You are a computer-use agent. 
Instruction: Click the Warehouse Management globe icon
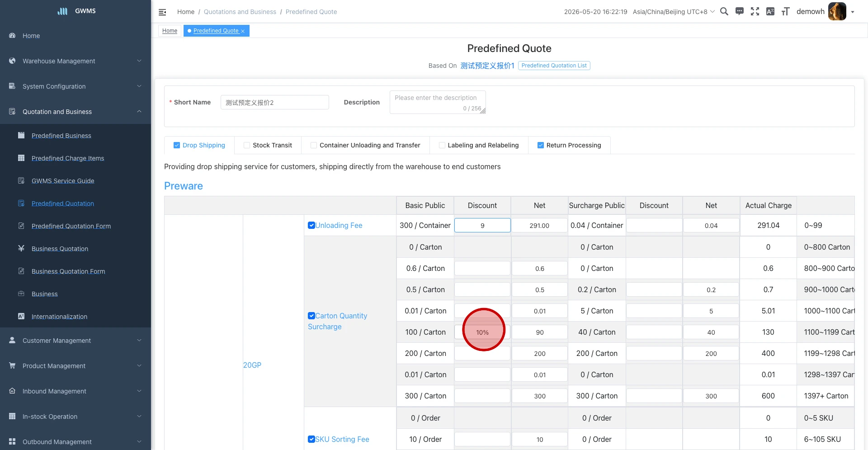pos(12,61)
